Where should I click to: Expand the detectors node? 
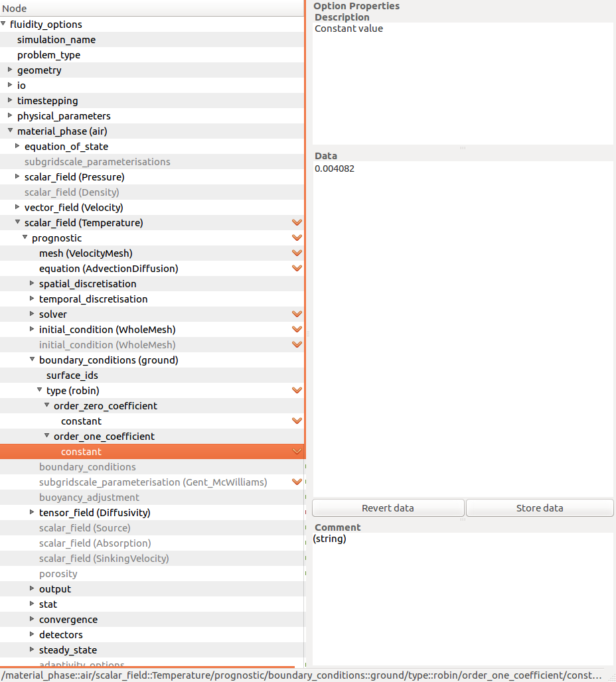32,634
